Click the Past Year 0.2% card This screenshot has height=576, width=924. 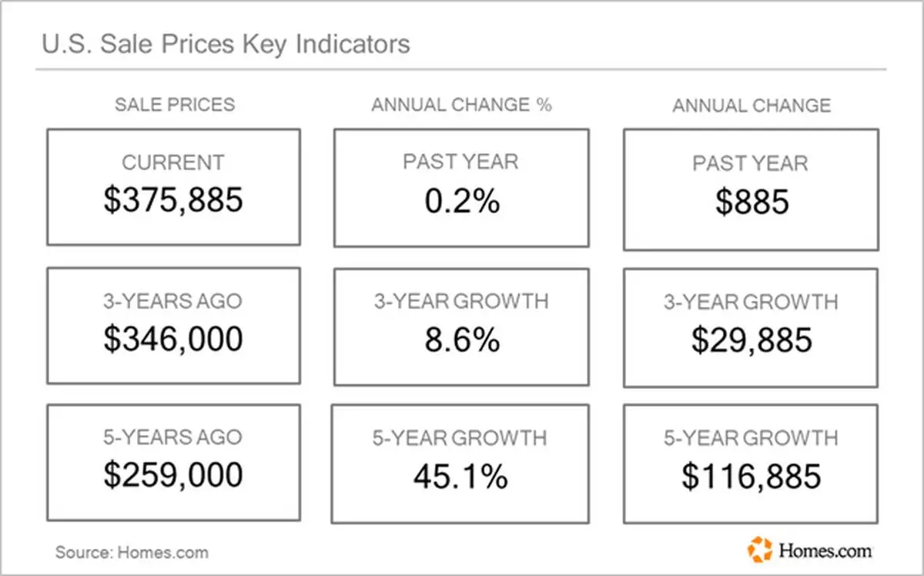coord(461,187)
